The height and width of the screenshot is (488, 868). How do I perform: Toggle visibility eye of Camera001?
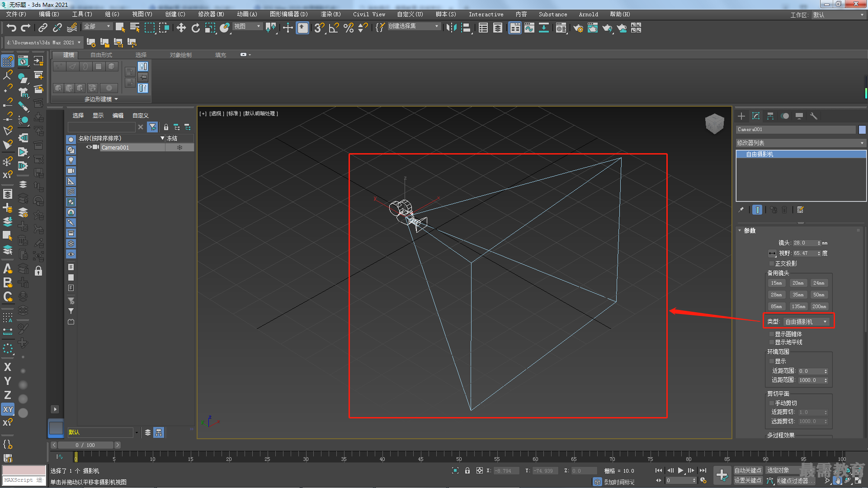(x=89, y=147)
